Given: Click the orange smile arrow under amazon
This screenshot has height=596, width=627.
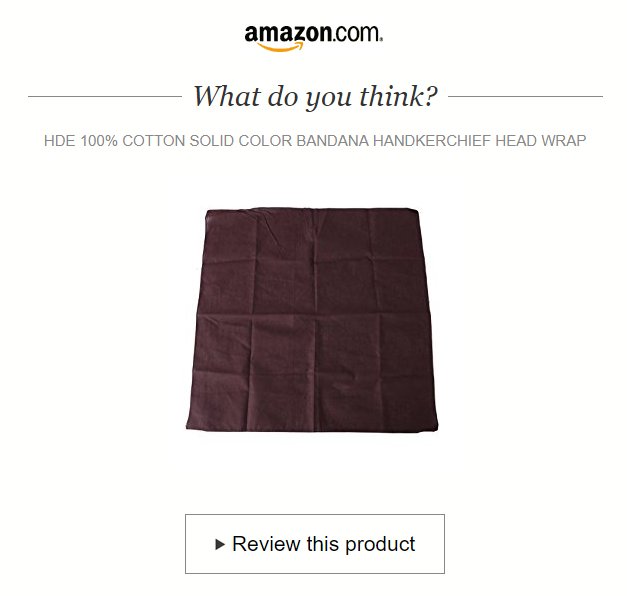Looking at the screenshot, I should [280, 47].
